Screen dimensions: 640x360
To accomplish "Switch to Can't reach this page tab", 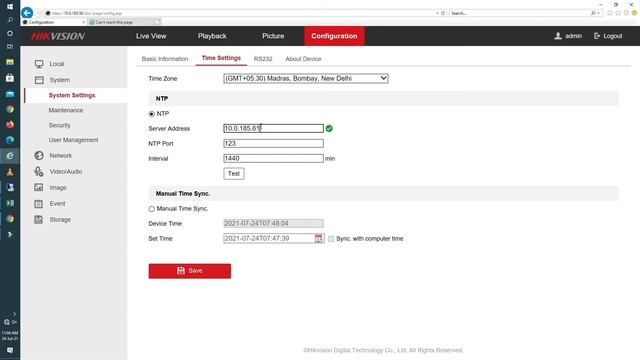I will coord(120,22).
